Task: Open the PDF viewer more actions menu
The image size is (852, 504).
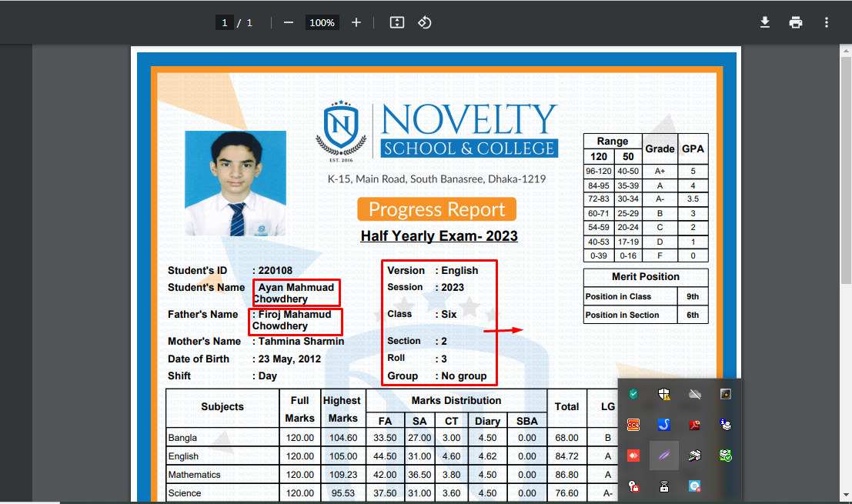Action: (x=827, y=22)
